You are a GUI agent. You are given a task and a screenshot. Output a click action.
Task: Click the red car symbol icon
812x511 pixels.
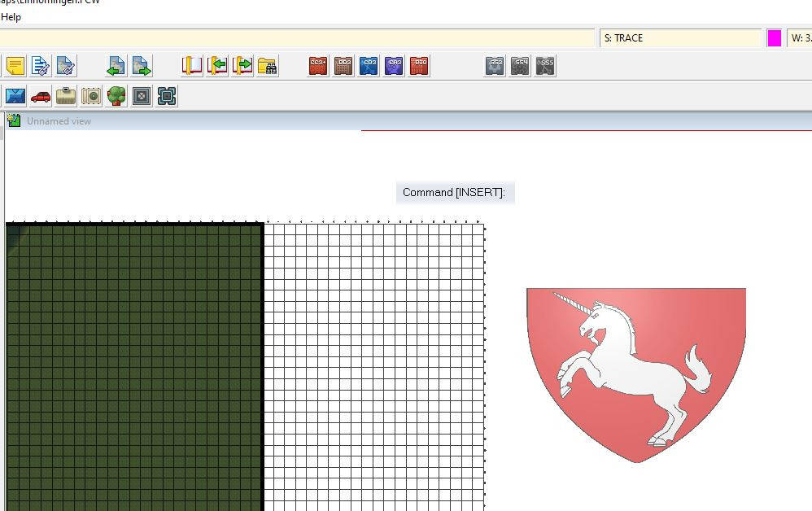41,96
